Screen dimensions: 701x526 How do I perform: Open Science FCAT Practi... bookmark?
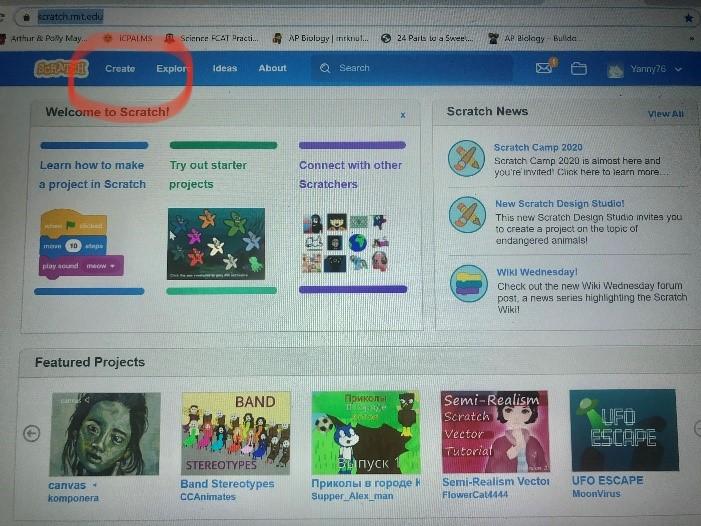(x=212, y=38)
